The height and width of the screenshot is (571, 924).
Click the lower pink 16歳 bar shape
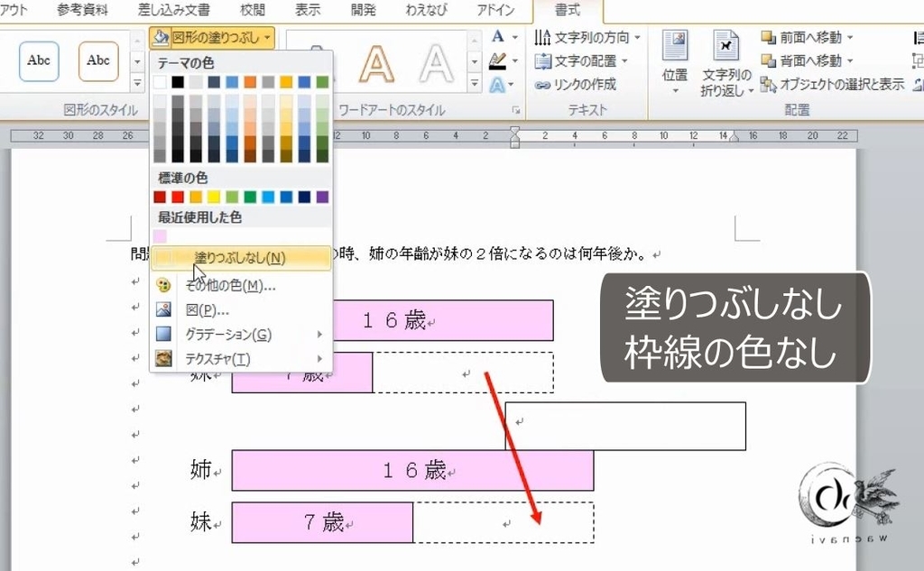tap(412, 470)
